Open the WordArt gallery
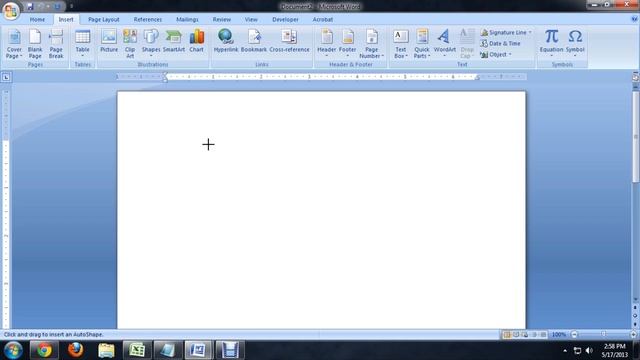This screenshot has width=640, height=360. click(x=444, y=43)
